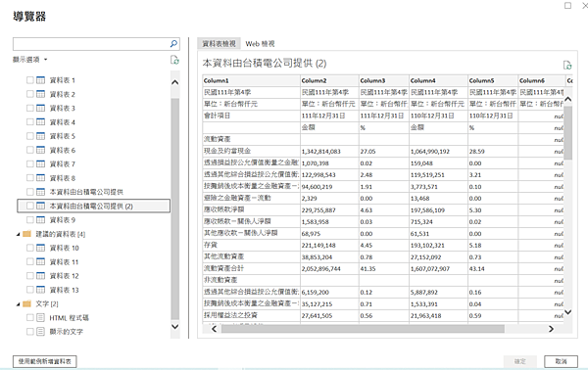Click the refresh icon in the preview pane
Screen dimensions: 588x370
[567, 66]
